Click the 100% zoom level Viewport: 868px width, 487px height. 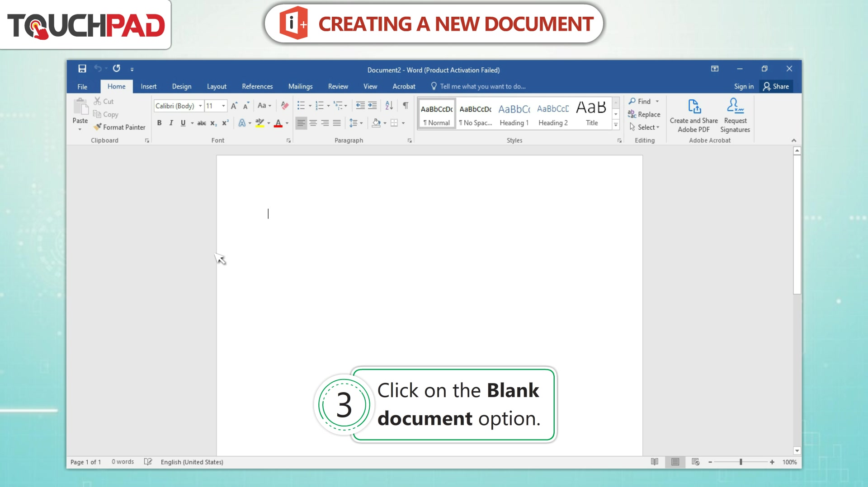789,462
